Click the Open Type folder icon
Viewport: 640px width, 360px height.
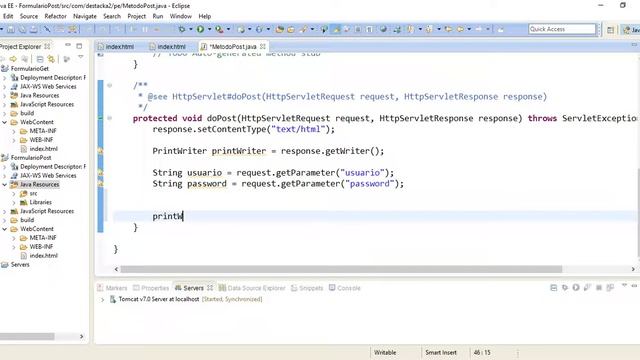[x=280, y=29]
